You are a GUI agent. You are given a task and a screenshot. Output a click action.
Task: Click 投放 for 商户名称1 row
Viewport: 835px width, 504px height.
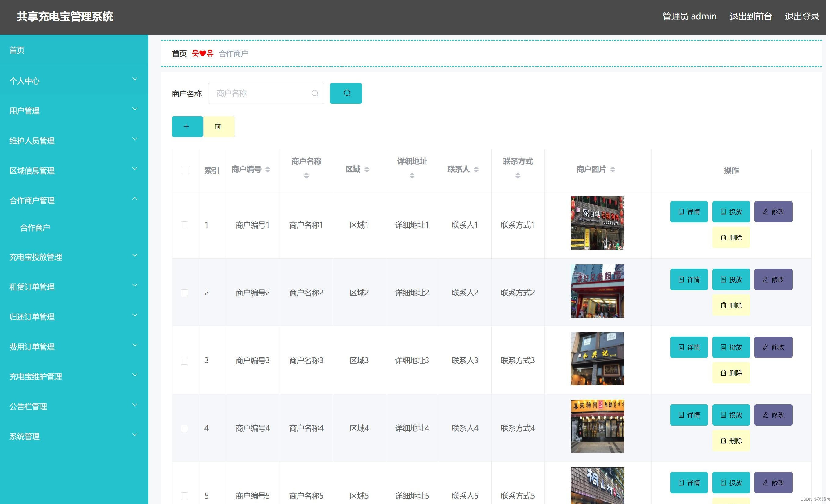(731, 212)
